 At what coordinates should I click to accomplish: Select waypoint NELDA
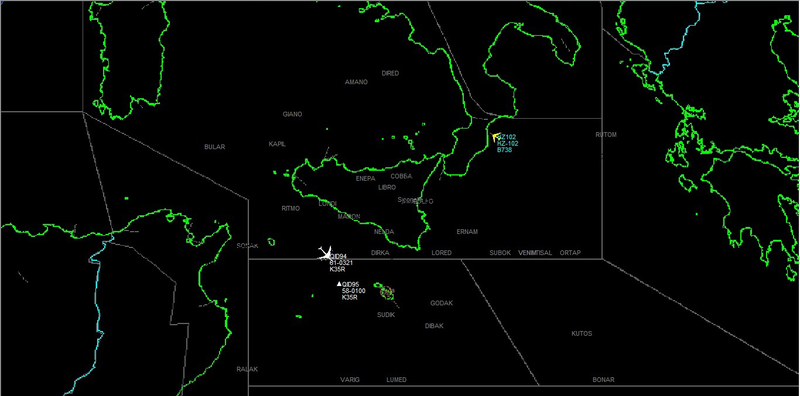[384, 232]
